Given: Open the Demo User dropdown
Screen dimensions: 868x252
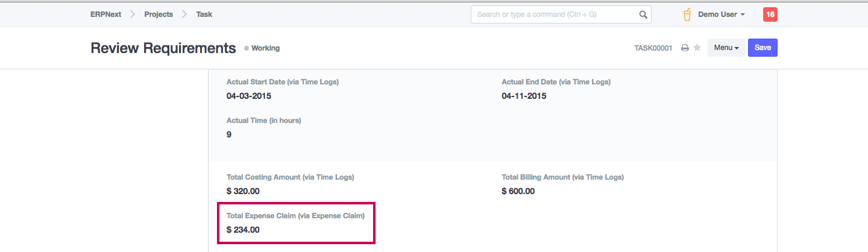Looking at the screenshot, I should [722, 14].
